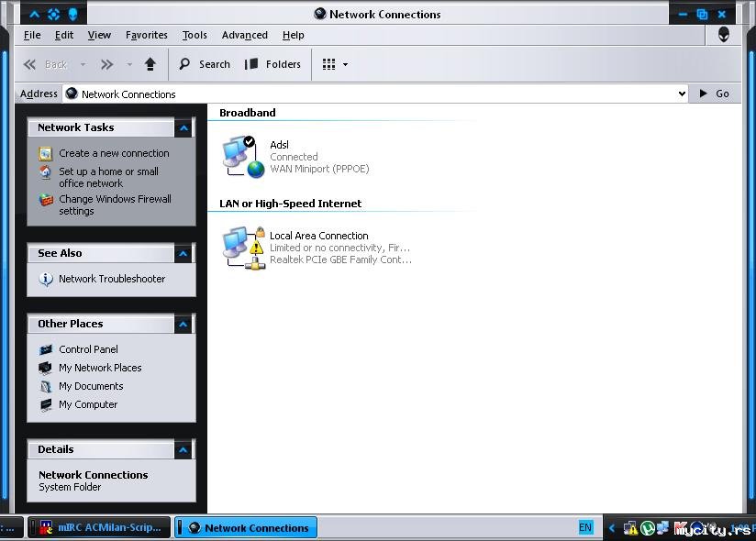Click the network computers tray icon
Image resolution: width=756 pixels, height=541 pixels.
pyautogui.click(x=662, y=528)
